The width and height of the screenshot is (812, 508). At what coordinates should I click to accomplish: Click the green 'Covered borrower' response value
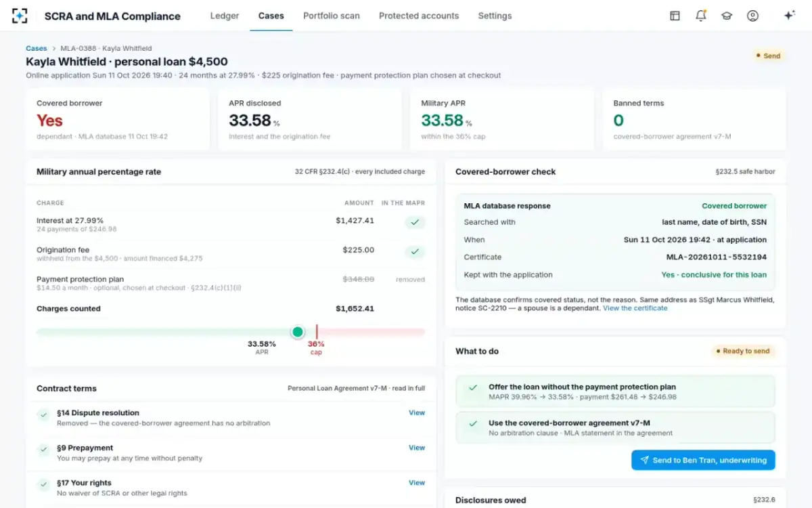pyautogui.click(x=734, y=206)
